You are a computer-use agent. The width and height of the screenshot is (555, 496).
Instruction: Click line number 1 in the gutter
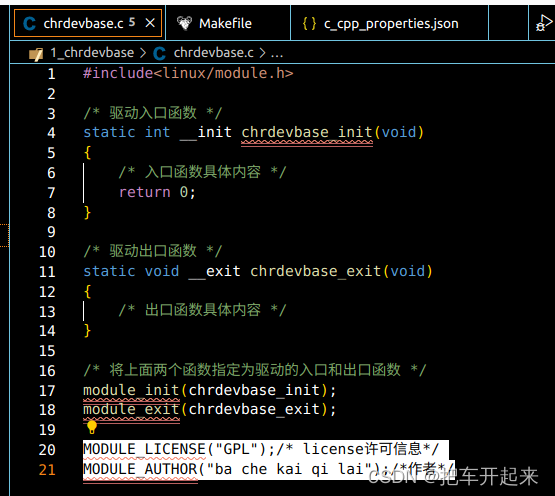[x=51, y=74]
